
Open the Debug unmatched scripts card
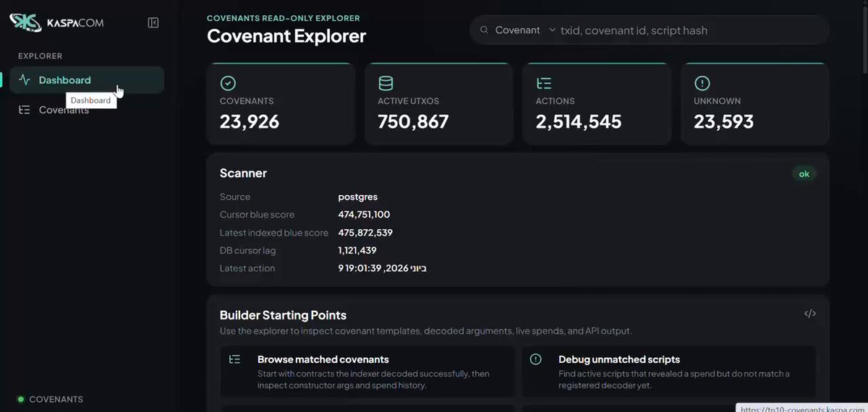[669, 372]
